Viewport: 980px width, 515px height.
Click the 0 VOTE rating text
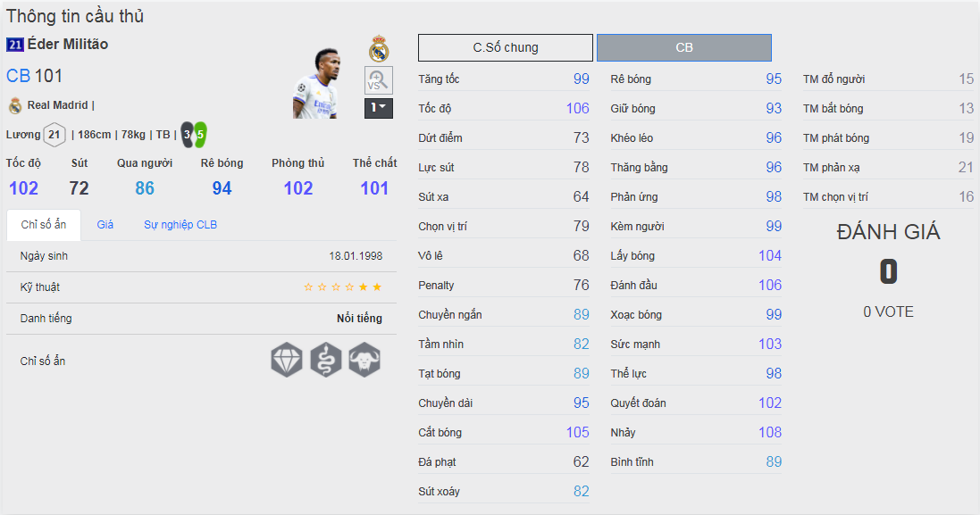(888, 311)
